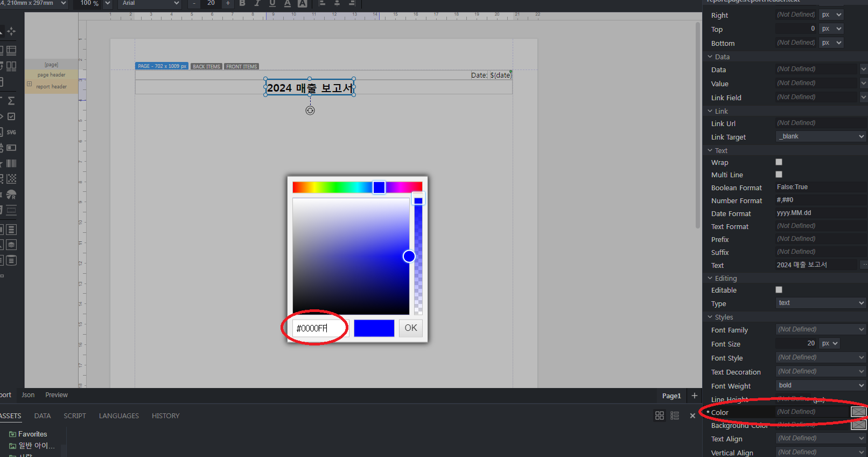Select the move tool in the sidebar
This screenshot has height=457, width=868.
11,31
